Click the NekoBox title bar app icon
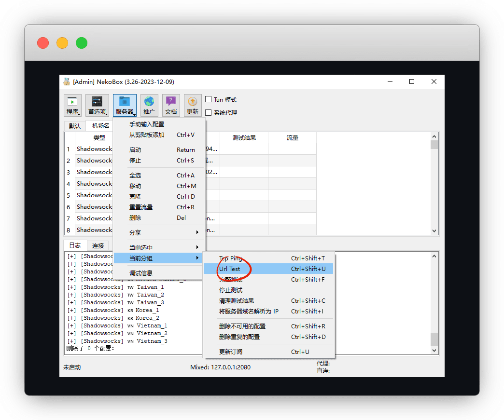Image resolution: width=504 pixels, height=420 pixels. coord(67,81)
